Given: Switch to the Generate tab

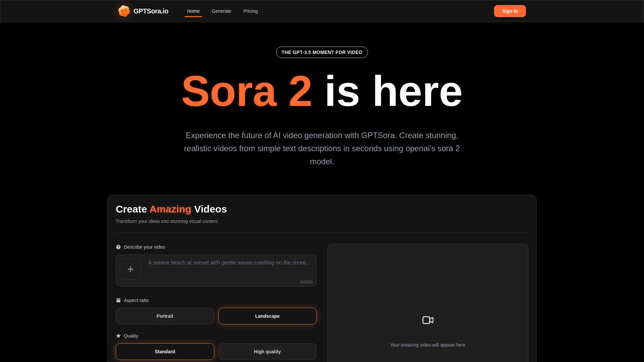Looking at the screenshot, I should [221, 11].
